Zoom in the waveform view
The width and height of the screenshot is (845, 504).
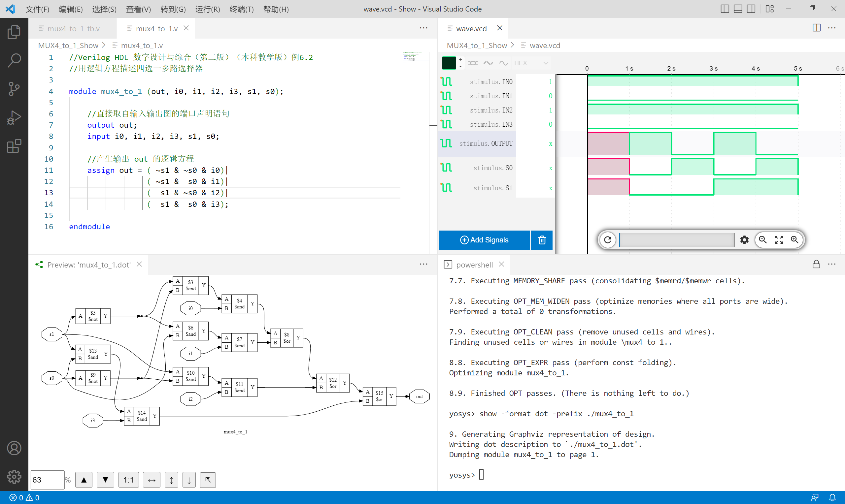[795, 240]
